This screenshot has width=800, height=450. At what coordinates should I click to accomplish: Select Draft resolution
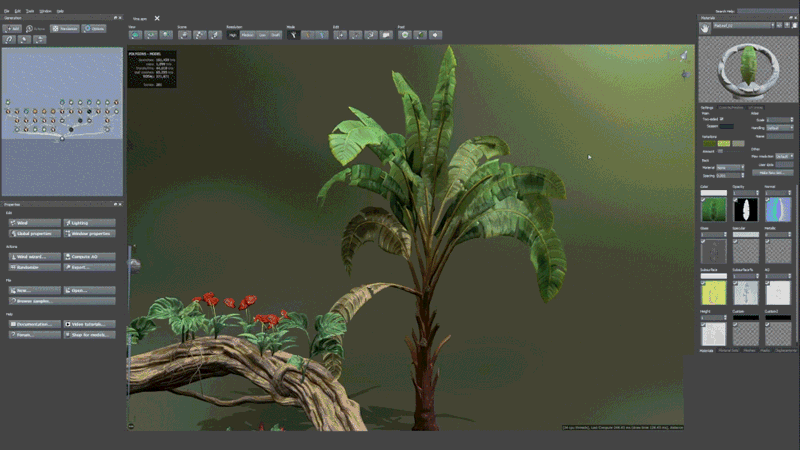[276, 35]
